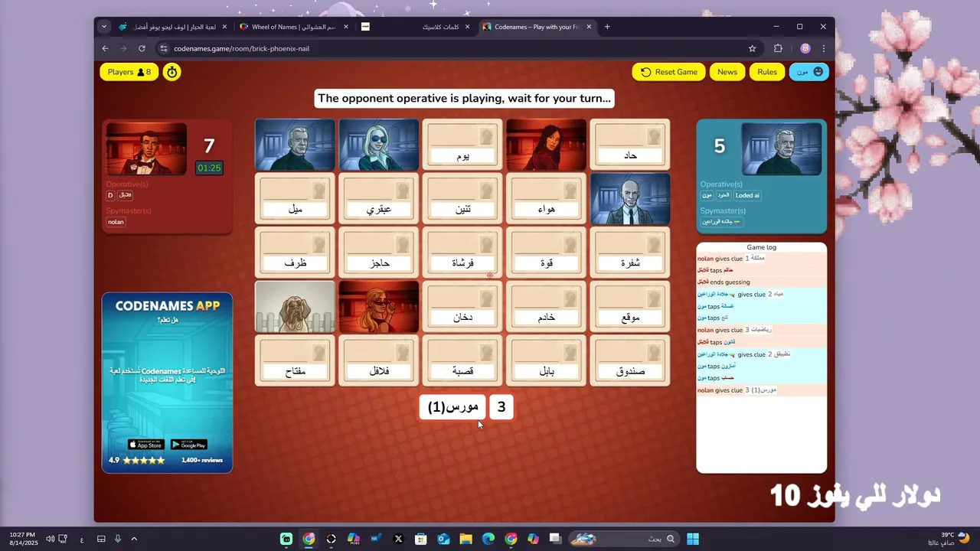Expand the Players 8 list
This screenshot has height=551, width=980.
129,72
